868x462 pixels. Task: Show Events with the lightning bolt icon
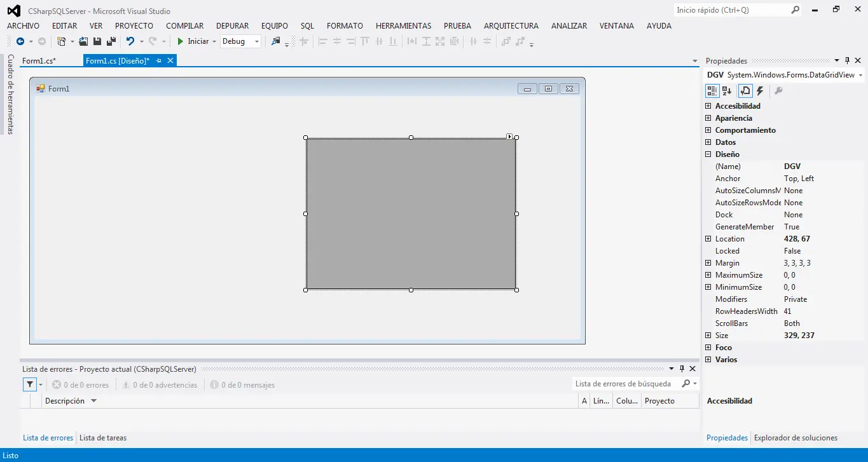[x=760, y=91]
